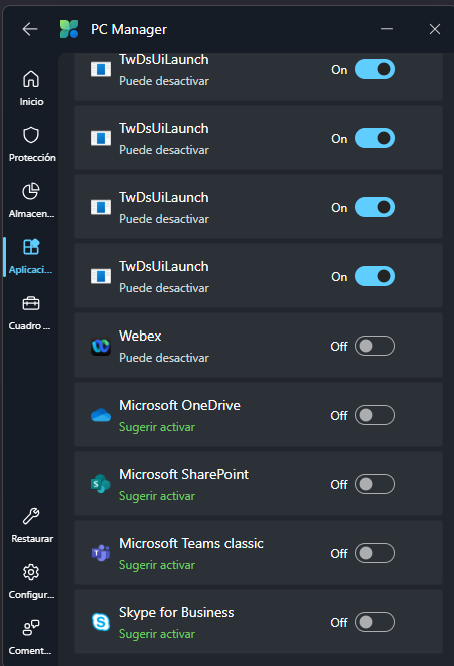Screen dimensions: 454x666
Task: Go back using the arrow icon
Action: [x=30, y=29]
